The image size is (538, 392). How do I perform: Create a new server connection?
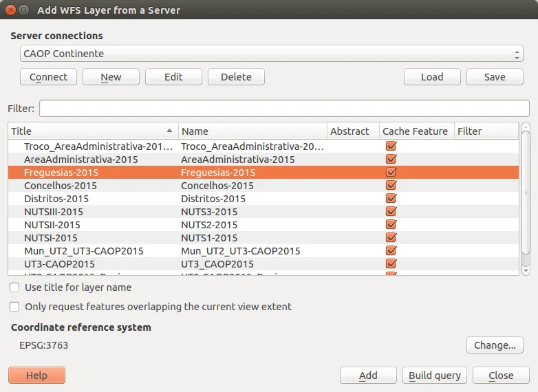(x=111, y=77)
